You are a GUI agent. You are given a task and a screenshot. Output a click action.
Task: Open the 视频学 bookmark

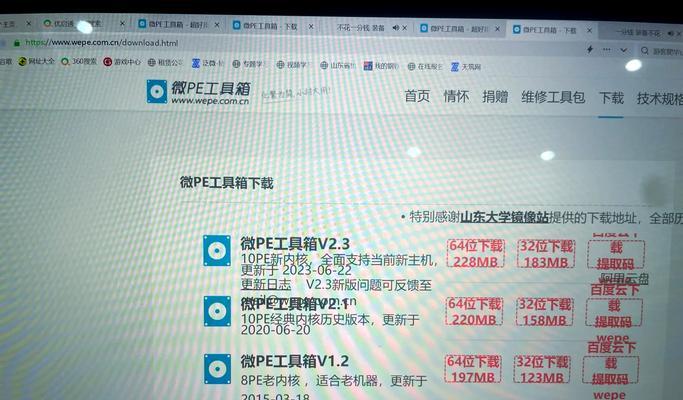click(292, 64)
